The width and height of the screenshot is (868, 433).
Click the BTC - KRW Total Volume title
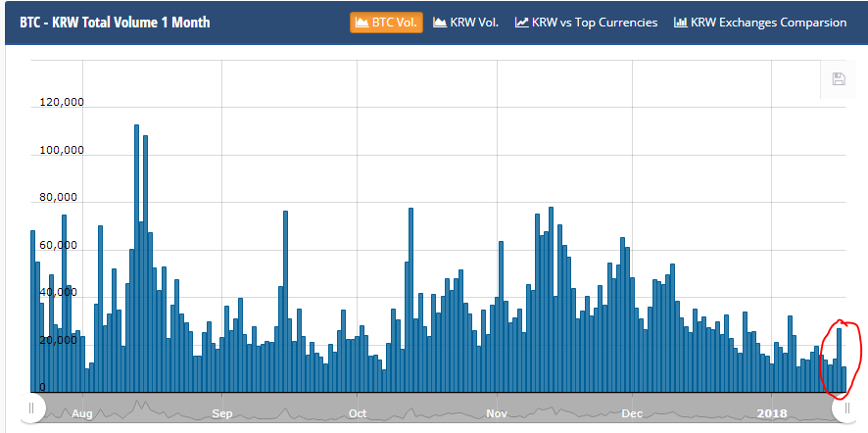(x=115, y=23)
